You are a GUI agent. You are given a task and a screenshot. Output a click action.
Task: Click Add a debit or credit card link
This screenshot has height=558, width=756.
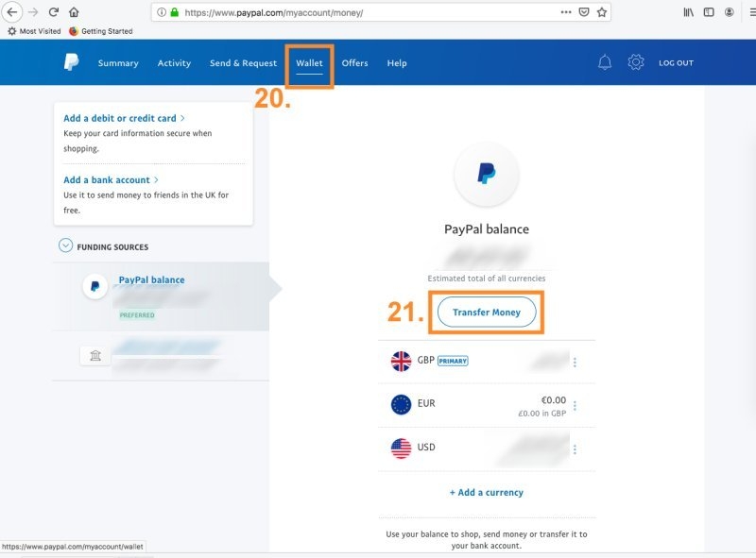pyautogui.click(x=120, y=118)
